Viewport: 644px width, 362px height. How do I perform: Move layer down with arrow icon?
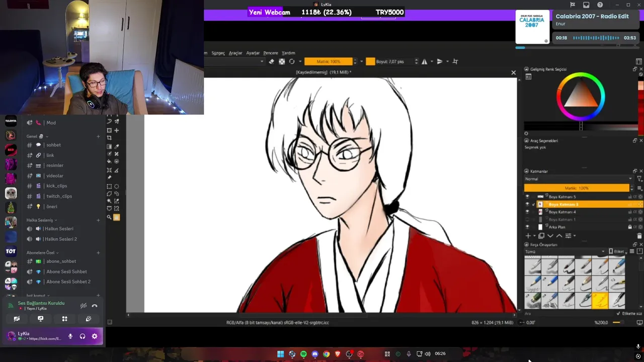pos(550,235)
